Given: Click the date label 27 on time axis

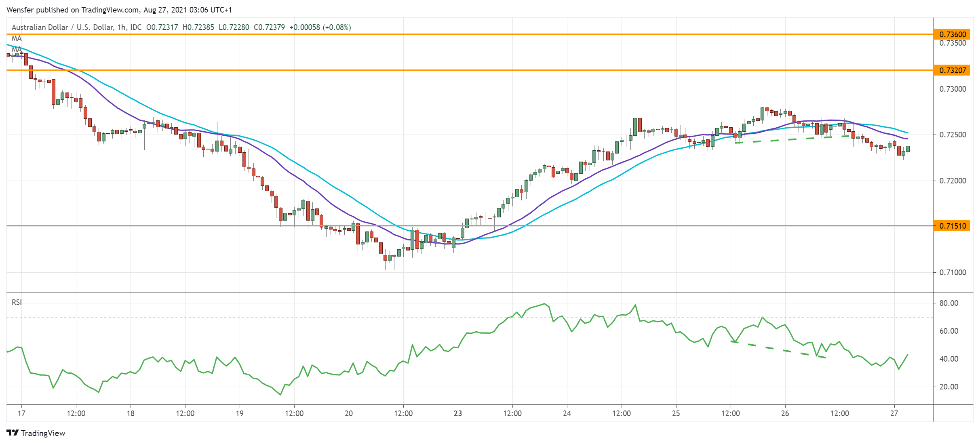Looking at the screenshot, I should point(894,413).
